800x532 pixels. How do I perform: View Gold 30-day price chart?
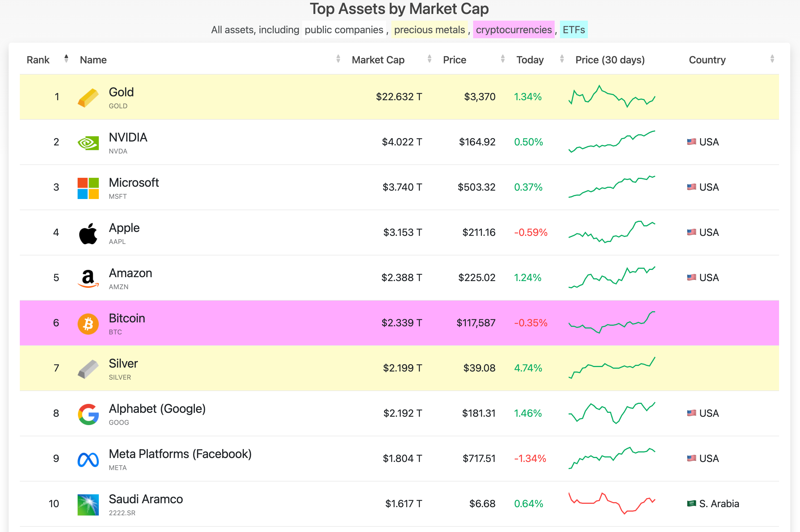pyautogui.click(x=612, y=96)
